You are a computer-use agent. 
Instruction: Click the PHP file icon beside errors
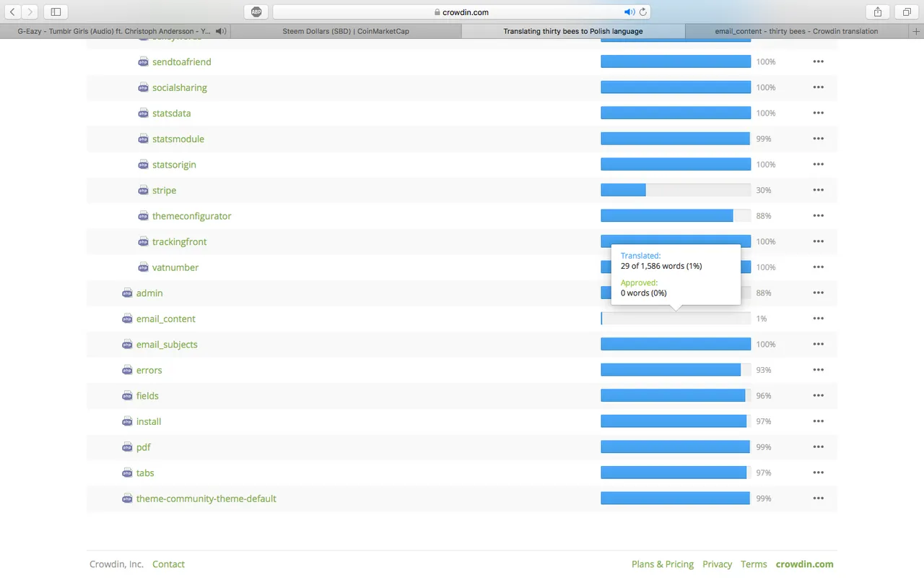coord(127,370)
